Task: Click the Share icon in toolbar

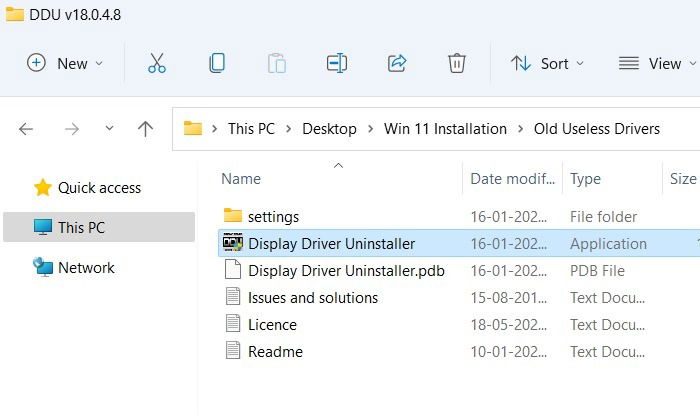Action: pos(397,63)
